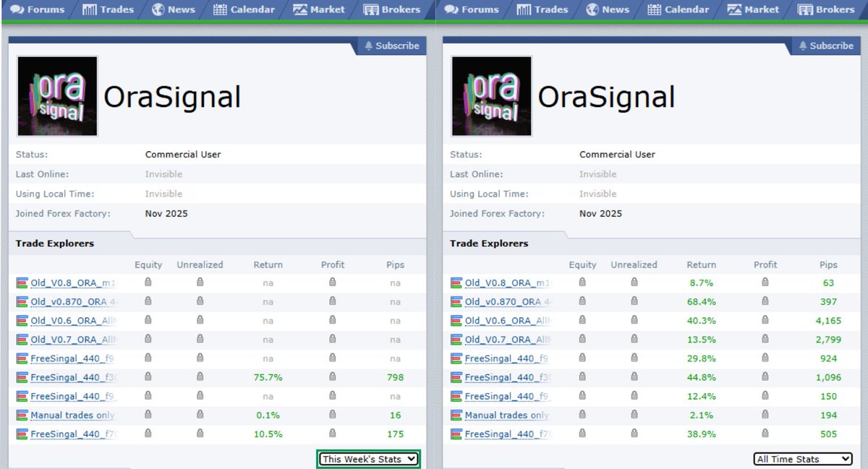The width and height of the screenshot is (868, 469).
Task: Click Subscribe bell button above This Week's Stats profile
Action: pos(391,46)
